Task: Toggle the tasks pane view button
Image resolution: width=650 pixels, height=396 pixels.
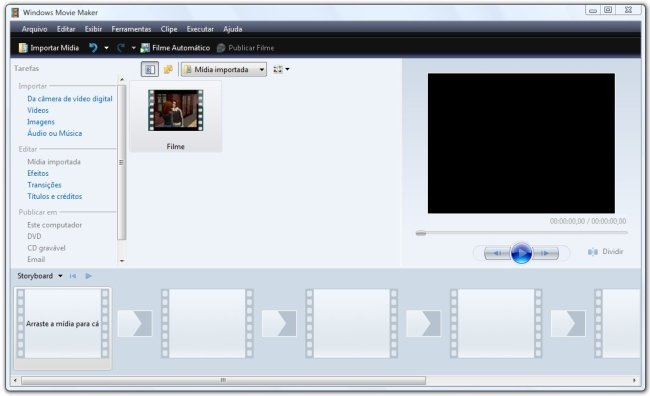Action: tap(150, 69)
